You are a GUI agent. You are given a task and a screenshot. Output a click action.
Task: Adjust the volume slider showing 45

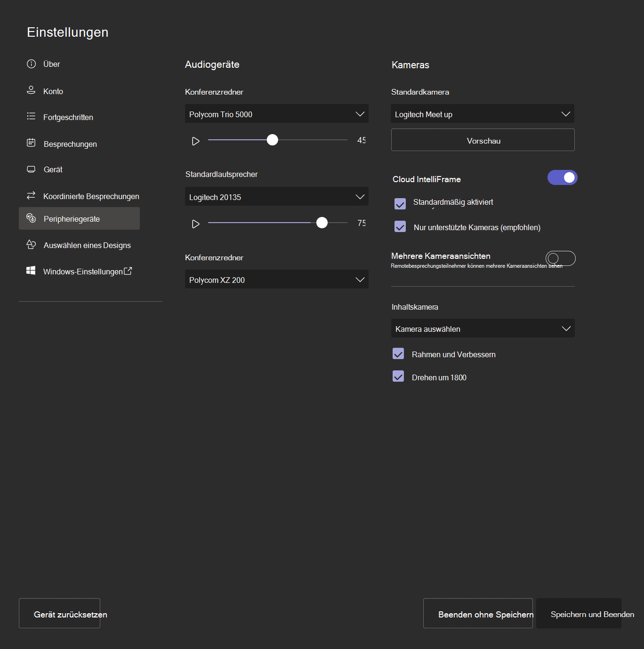pos(273,140)
